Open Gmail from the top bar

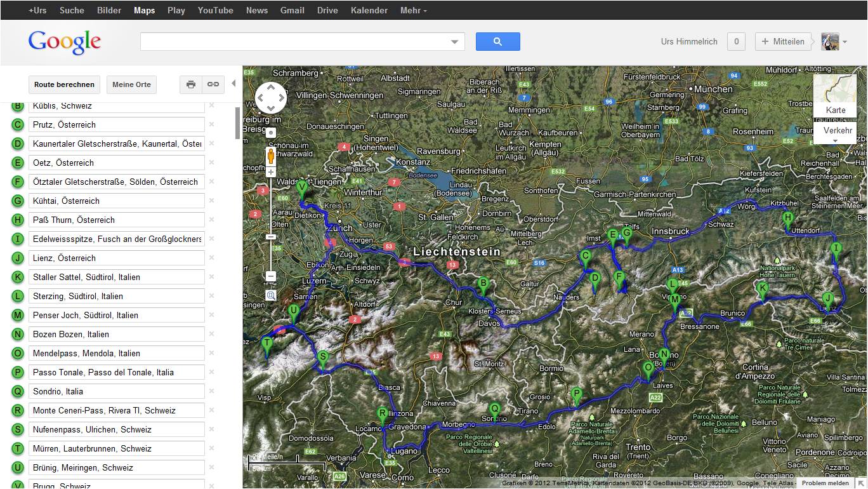pyautogui.click(x=293, y=10)
